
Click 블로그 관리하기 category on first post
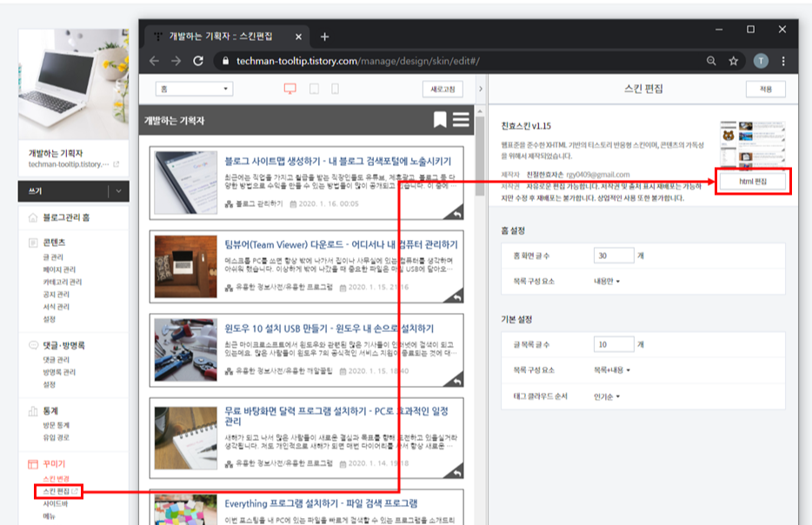259,204
